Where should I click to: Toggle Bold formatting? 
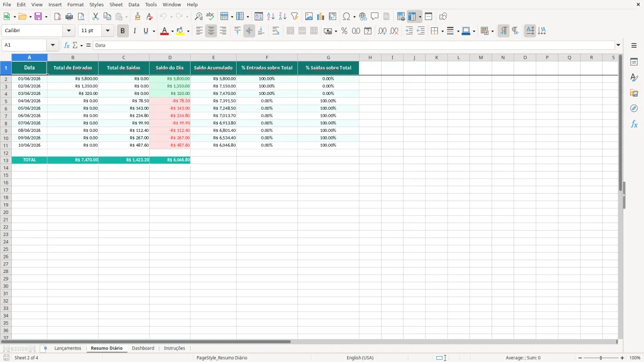[122, 31]
